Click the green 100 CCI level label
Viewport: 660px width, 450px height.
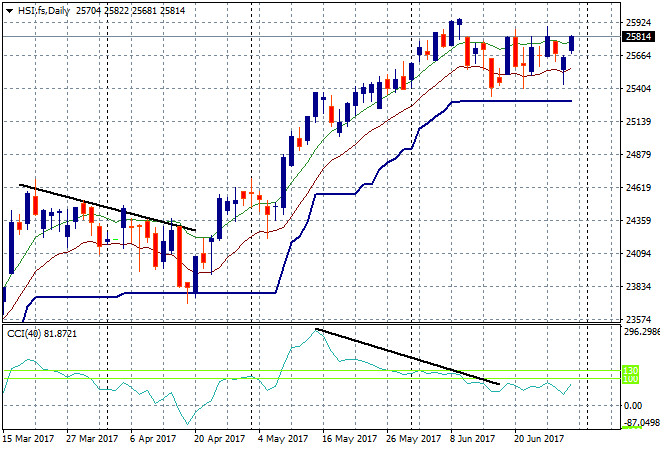[631, 379]
